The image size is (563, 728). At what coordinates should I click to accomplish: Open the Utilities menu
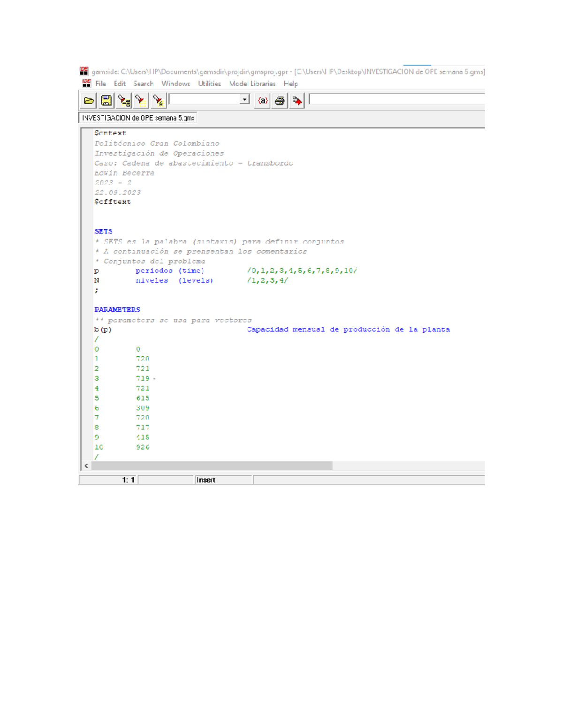209,83
